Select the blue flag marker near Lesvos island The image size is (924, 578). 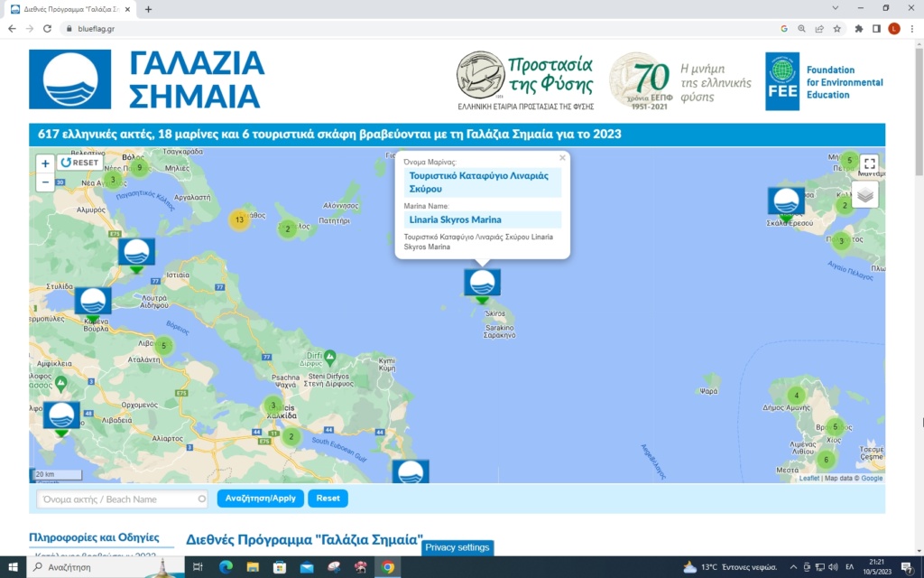(x=786, y=200)
